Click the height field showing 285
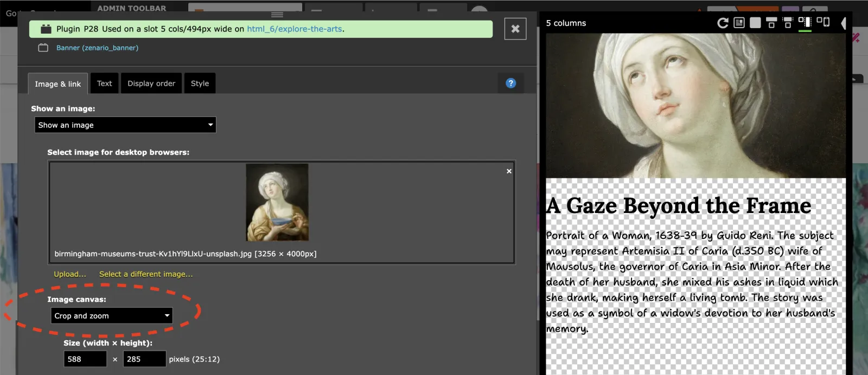 pos(144,359)
